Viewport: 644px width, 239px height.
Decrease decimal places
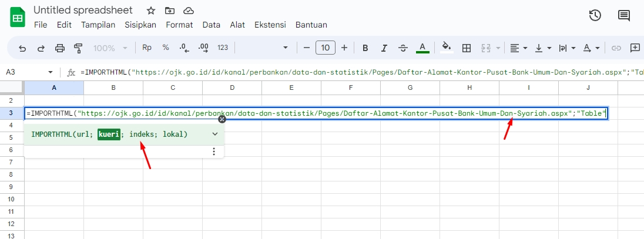(184, 48)
